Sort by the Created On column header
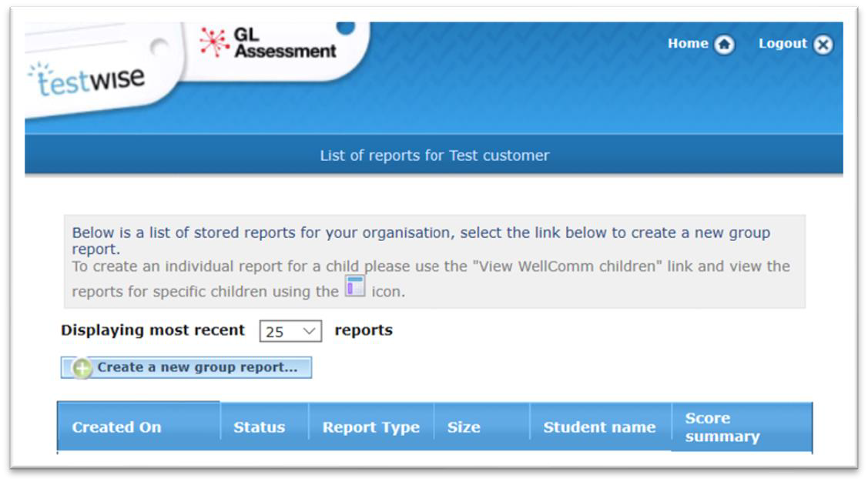The height and width of the screenshot is (482, 868). point(139,427)
